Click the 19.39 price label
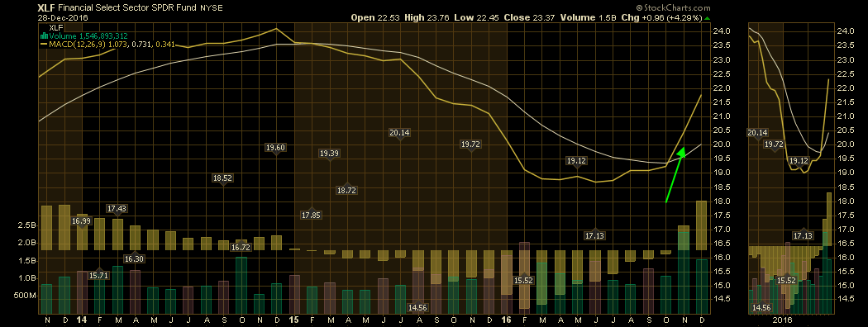 coord(329,154)
